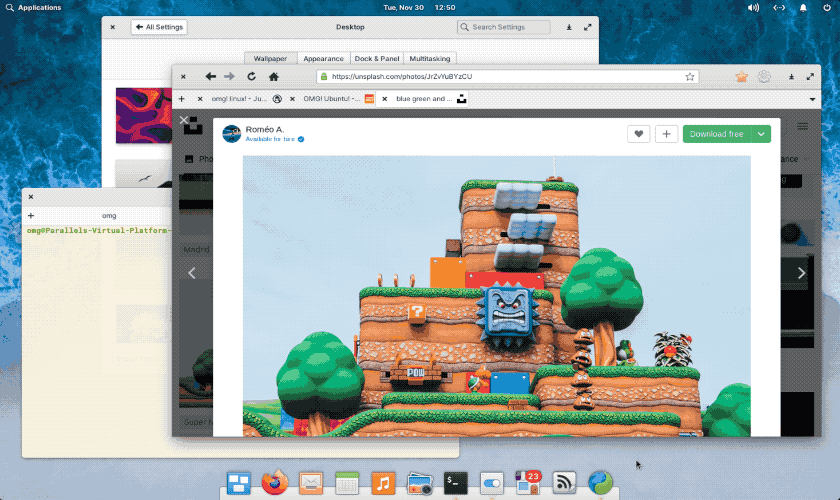Go back in the web browser

pos(211,77)
